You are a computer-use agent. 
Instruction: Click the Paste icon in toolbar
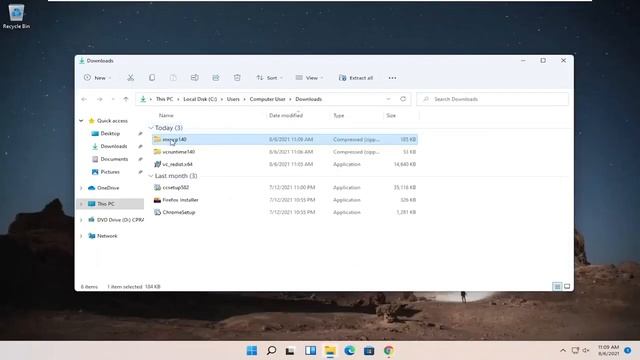coord(173,78)
